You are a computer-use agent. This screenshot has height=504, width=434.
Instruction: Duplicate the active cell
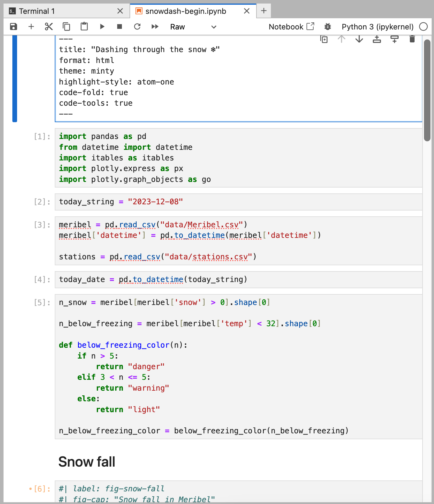coord(324,39)
